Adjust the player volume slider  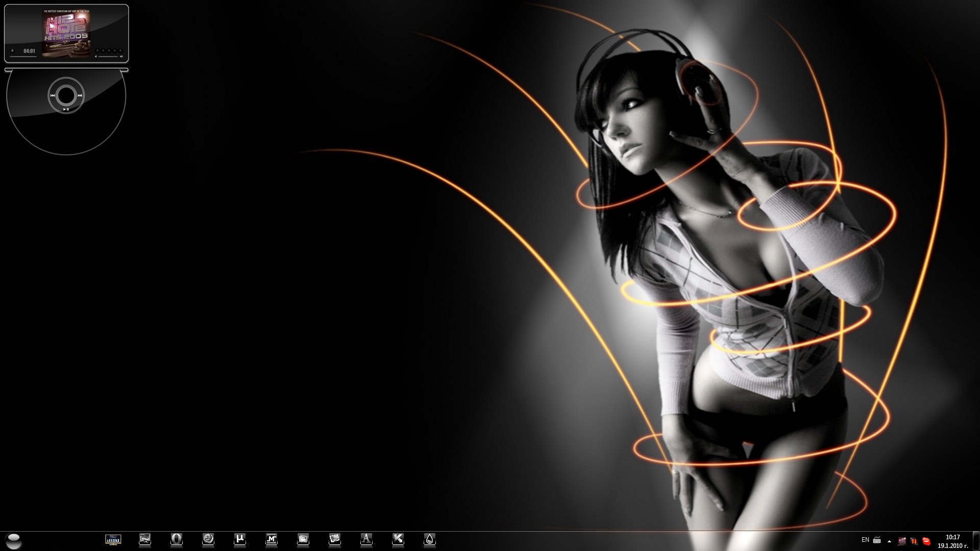click(108, 57)
